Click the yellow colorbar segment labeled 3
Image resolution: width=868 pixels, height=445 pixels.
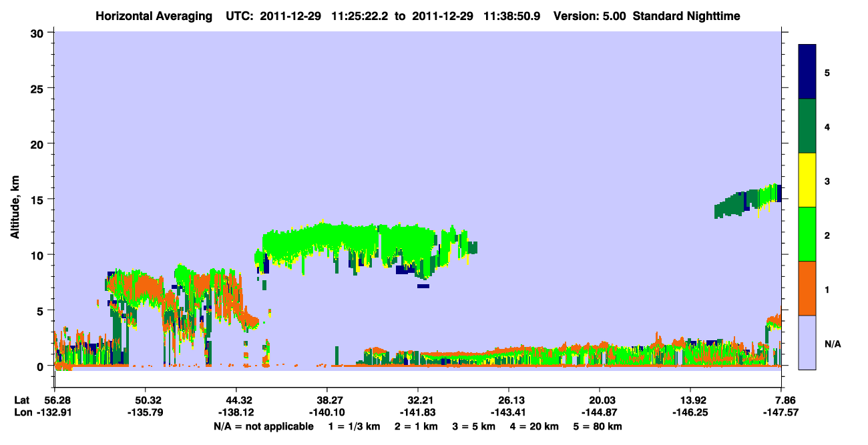tap(807, 180)
